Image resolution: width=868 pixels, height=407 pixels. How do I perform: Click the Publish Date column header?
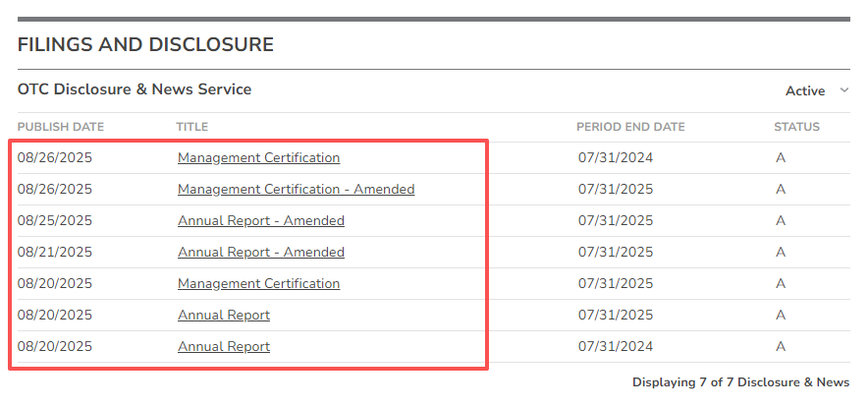(61, 127)
